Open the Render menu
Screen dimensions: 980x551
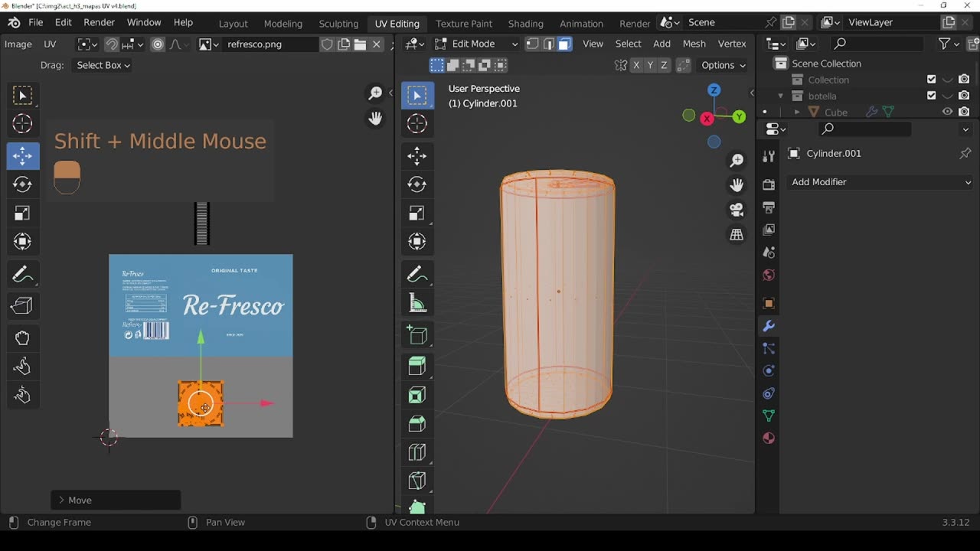point(99,22)
